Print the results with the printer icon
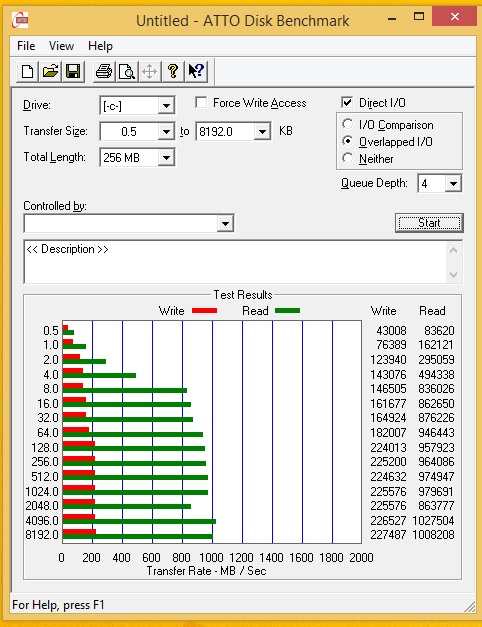The height and width of the screenshot is (627, 482). tap(104, 72)
